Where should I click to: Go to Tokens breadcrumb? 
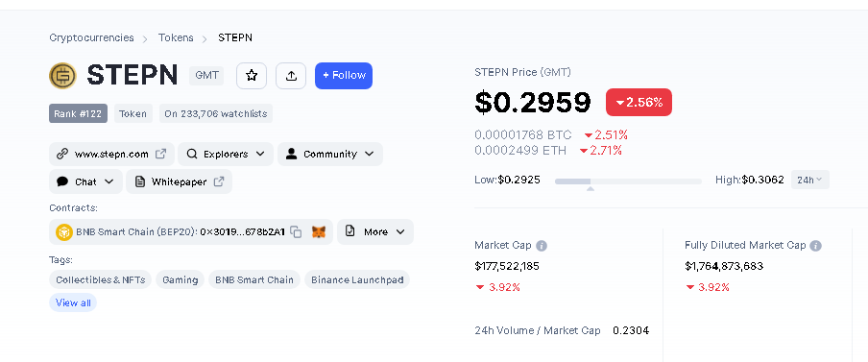176,37
